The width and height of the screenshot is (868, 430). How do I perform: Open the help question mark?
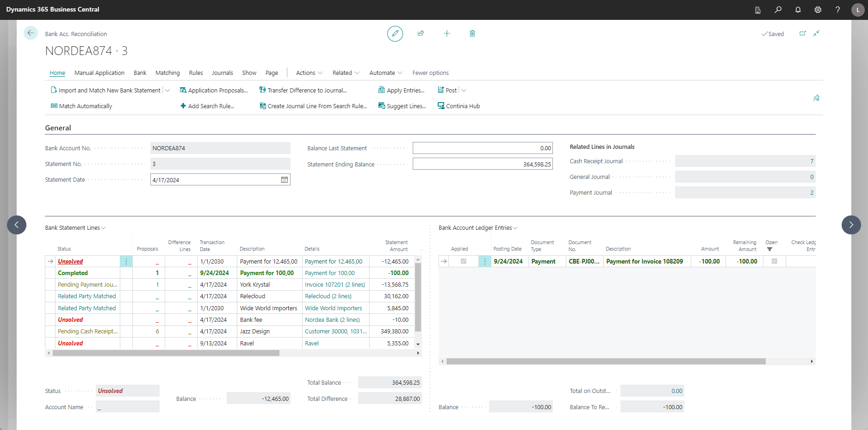coord(838,10)
